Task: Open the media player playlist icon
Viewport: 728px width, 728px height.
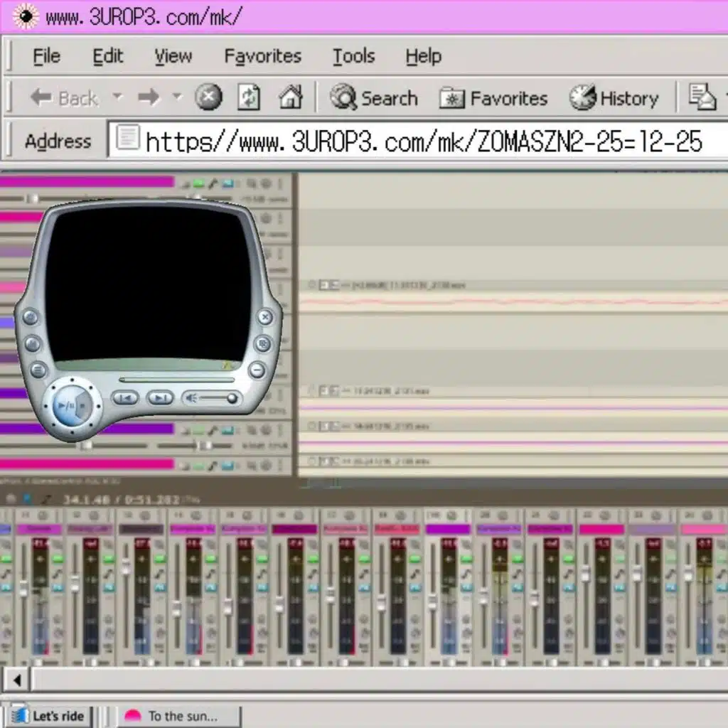Action: tap(38, 370)
